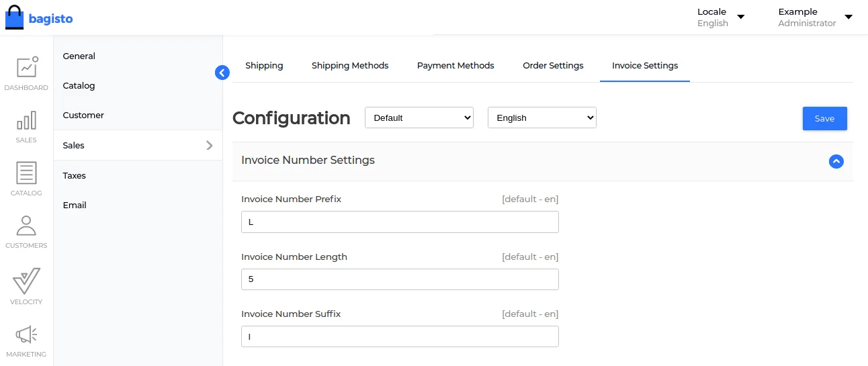868x366 pixels.
Task: Open the English locale select box
Action: coord(542,118)
